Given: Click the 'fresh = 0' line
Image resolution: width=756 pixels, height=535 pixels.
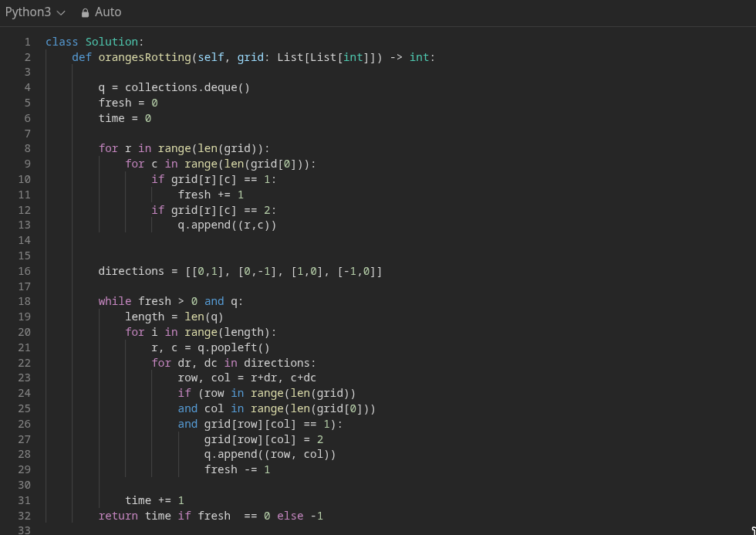Looking at the screenshot, I should [128, 103].
